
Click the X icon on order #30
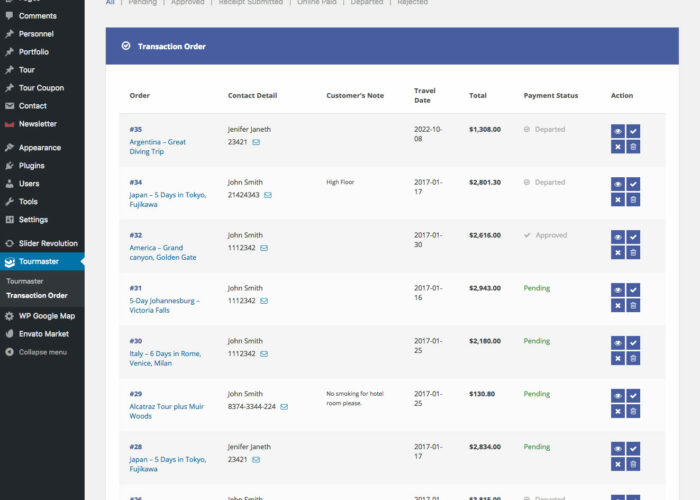point(618,359)
